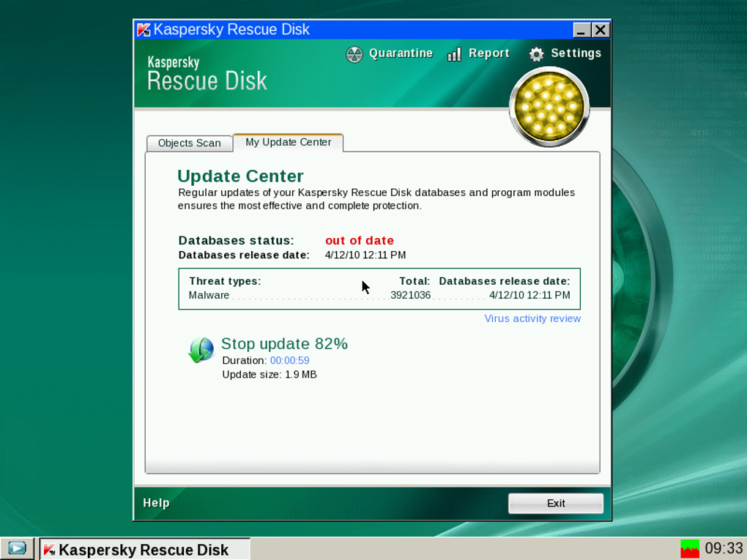Click 'Databases release date:' label under status
Screen dimensions: 747x560
[x=244, y=255]
